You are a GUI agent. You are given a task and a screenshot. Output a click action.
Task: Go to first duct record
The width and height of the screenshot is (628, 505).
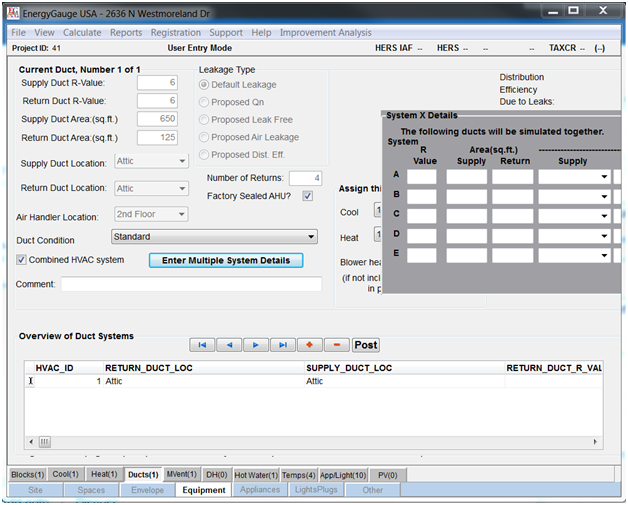[x=202, y=345]
